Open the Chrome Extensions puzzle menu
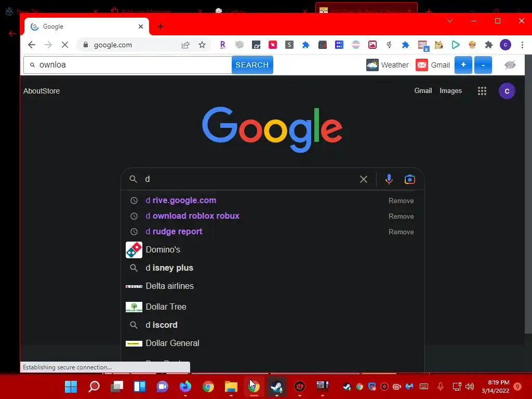 pyautogui.click(x=488, y=45)
